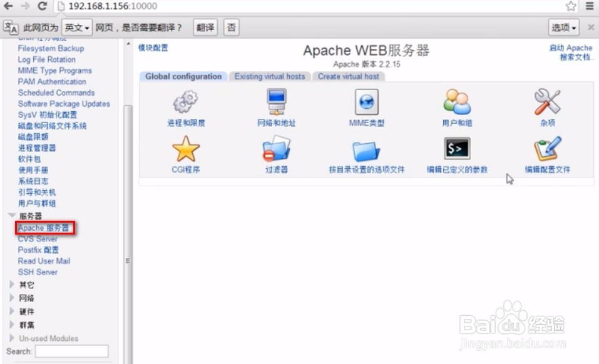
Task: Expand the 其它 category
Action: coord(12,285)
